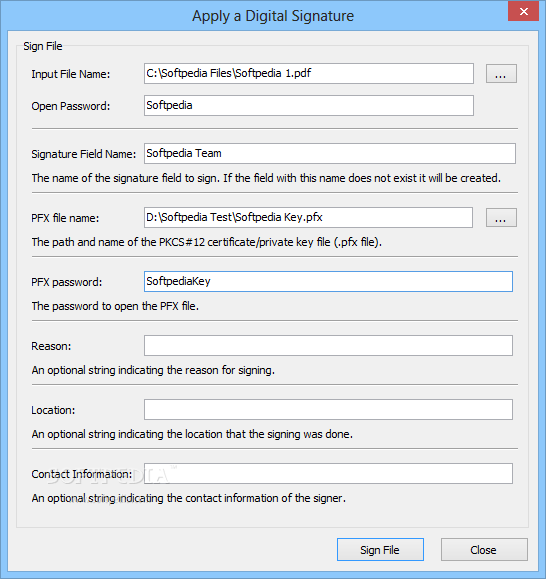Screen dimensions: 546x579
Task: Click the signer contact information hint text
Action: tap(189, 498)
